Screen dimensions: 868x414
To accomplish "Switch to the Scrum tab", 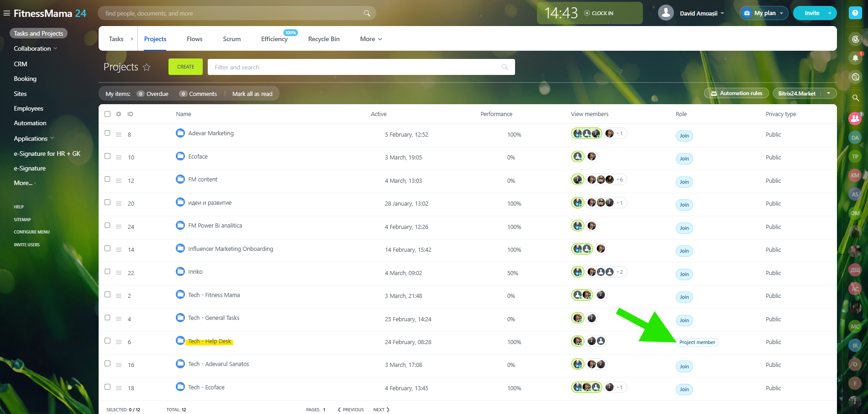I will click(231, 39).
